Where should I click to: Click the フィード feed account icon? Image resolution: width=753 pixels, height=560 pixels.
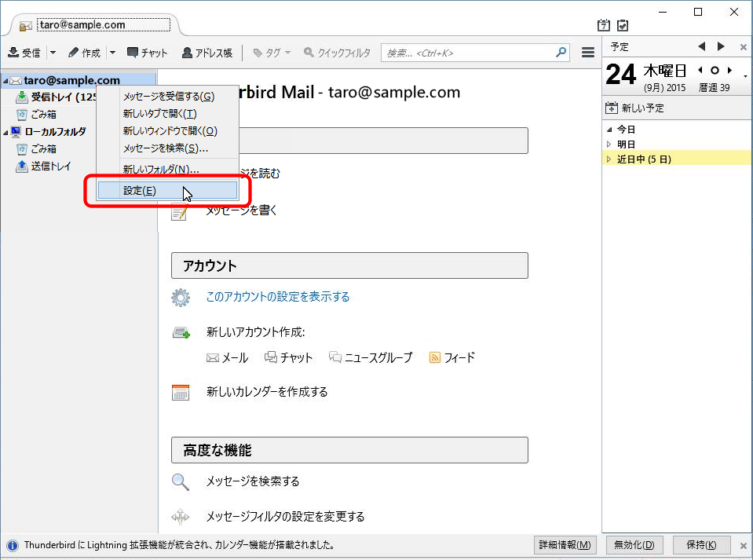point(435,357)
